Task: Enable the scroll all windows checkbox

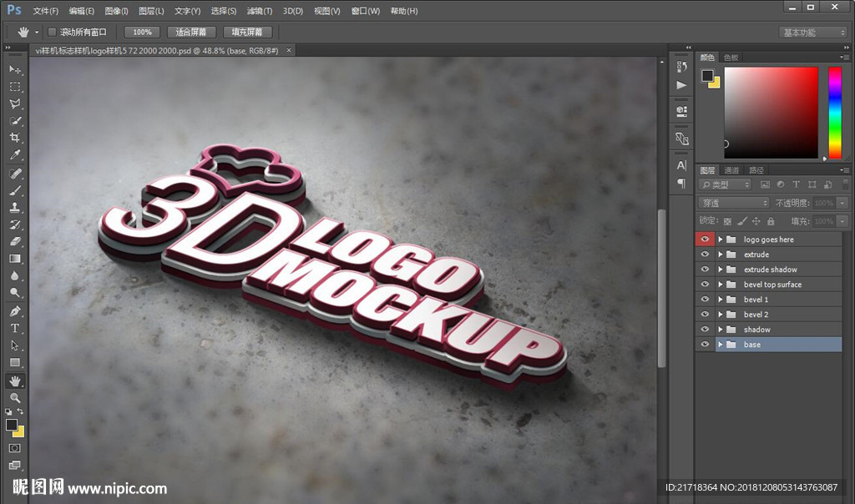Action: pyautogui.click(x=52, y=32)
